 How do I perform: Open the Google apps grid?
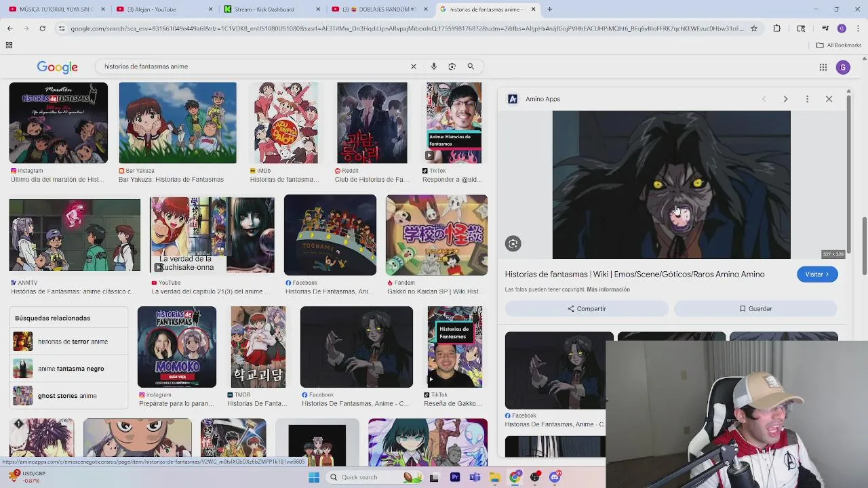pyautogui.click(x=823, y=67)
